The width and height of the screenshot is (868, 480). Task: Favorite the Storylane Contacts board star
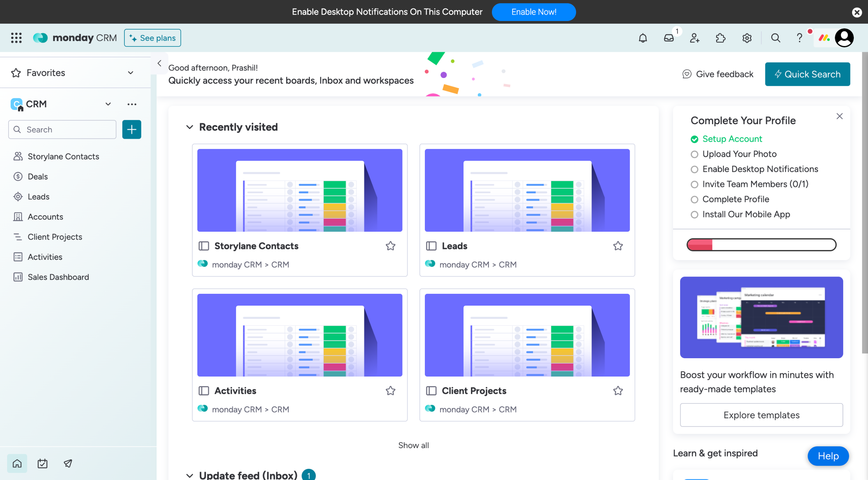[391, 246]
